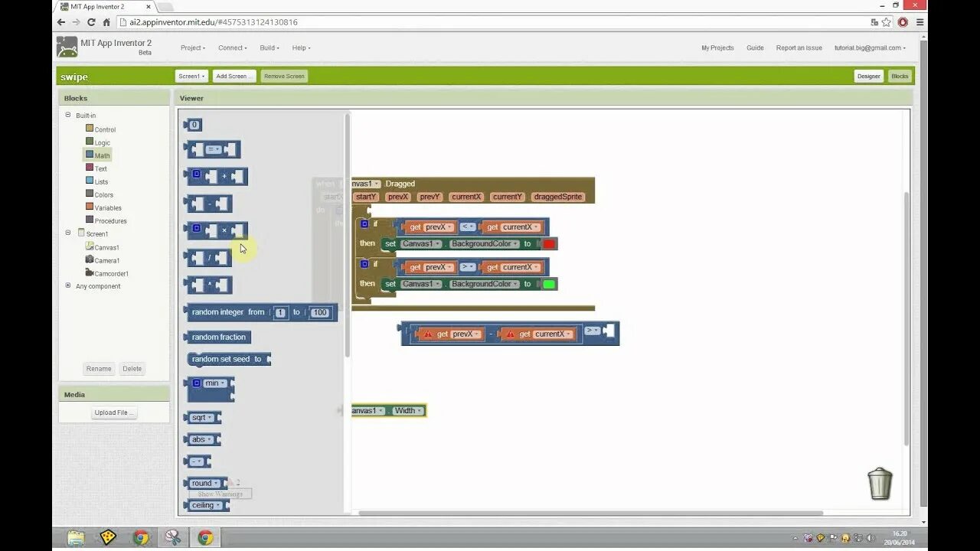Open the Width property dropdown
This screenshot has height=551, width=980.
[408, 410]
